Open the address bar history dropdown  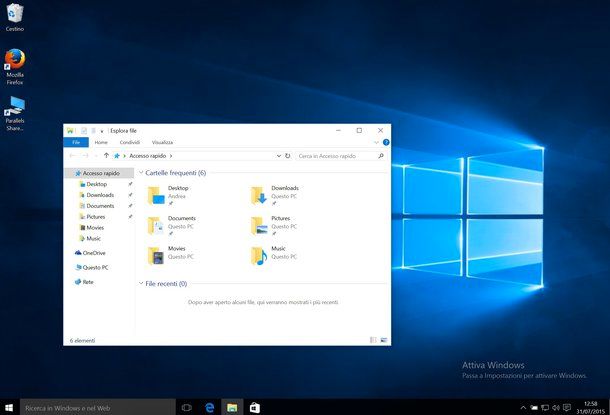[x=277, y=156]
